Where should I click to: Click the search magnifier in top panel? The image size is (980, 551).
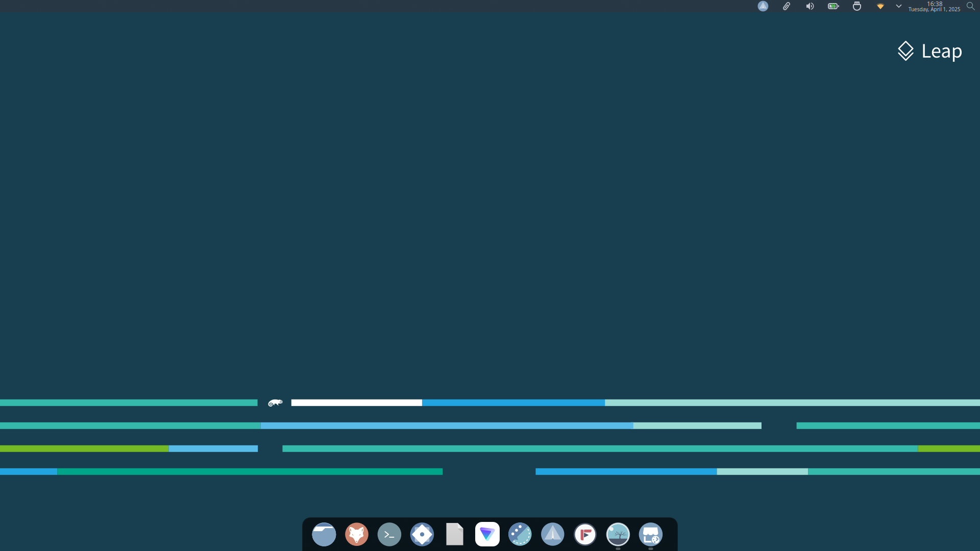pyautogui.click(x=971, y=6)
